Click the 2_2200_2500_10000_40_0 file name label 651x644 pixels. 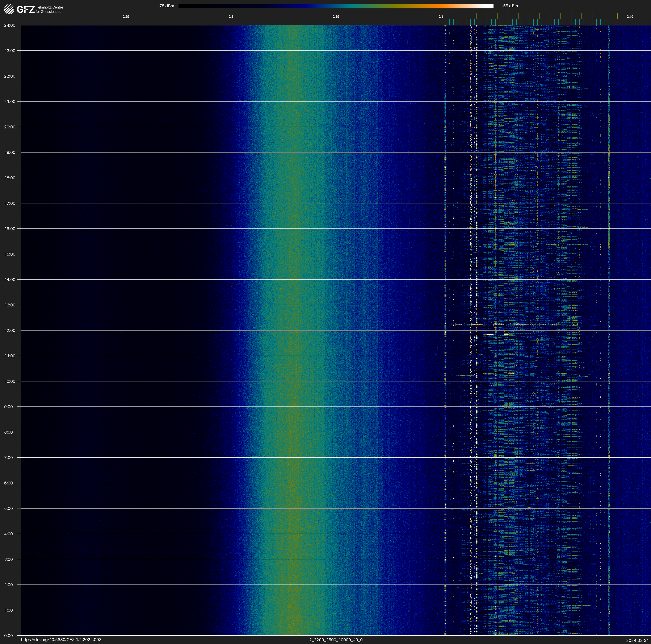(336, 640)
